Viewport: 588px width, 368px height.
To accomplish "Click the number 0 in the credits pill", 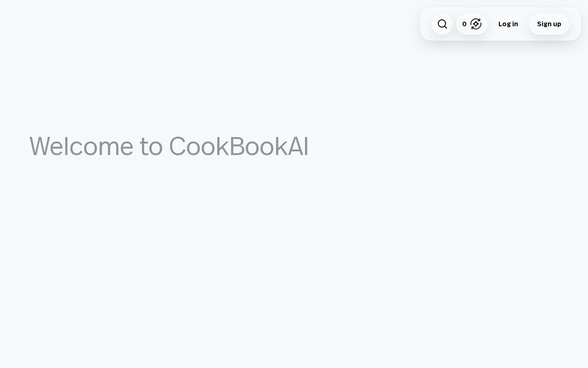I will tap(464, 24).
